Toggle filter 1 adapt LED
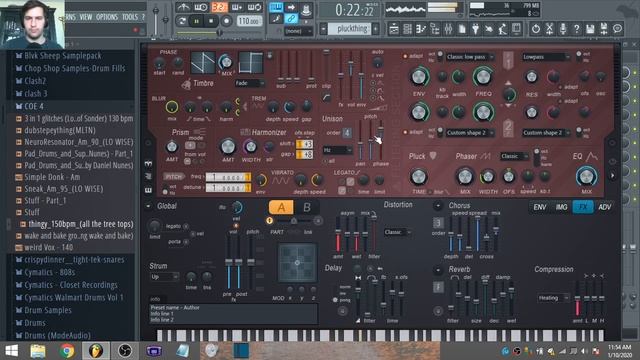 tap(405, 56)
